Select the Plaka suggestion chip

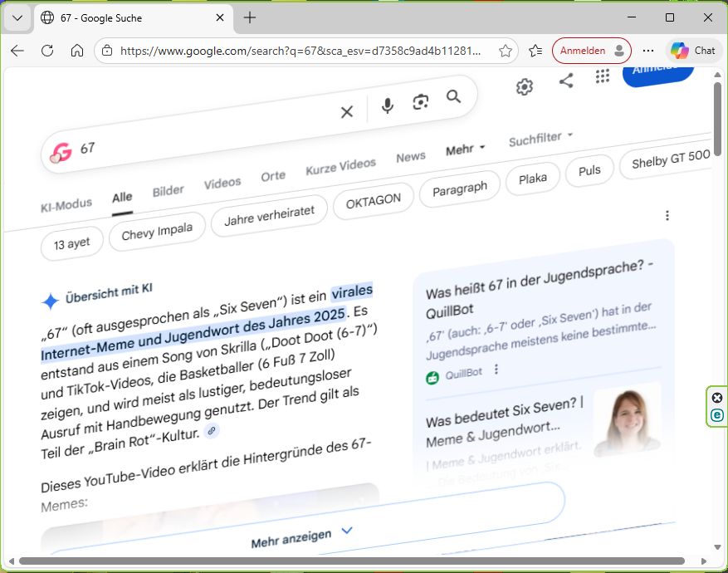533,179
